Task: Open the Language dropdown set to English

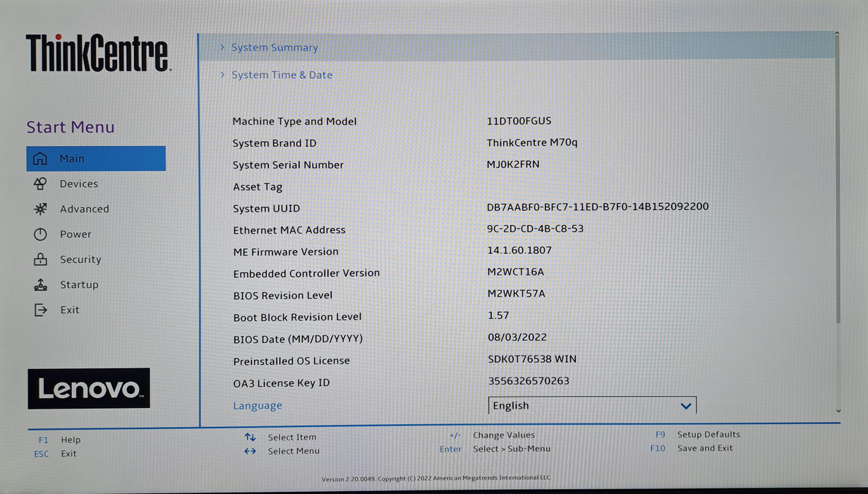Action: coord(592,406)
